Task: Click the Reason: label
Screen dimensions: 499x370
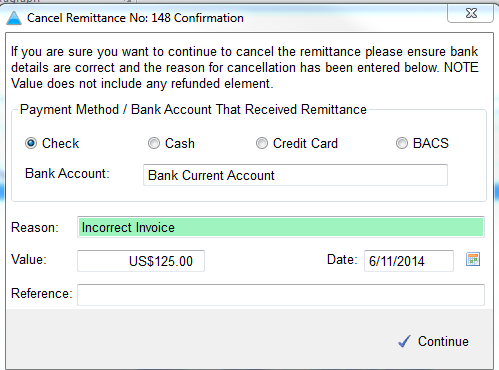Action: pos(35,228)
